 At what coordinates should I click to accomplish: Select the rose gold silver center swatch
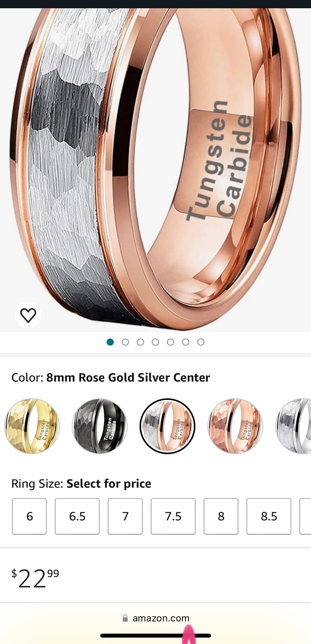167,426
